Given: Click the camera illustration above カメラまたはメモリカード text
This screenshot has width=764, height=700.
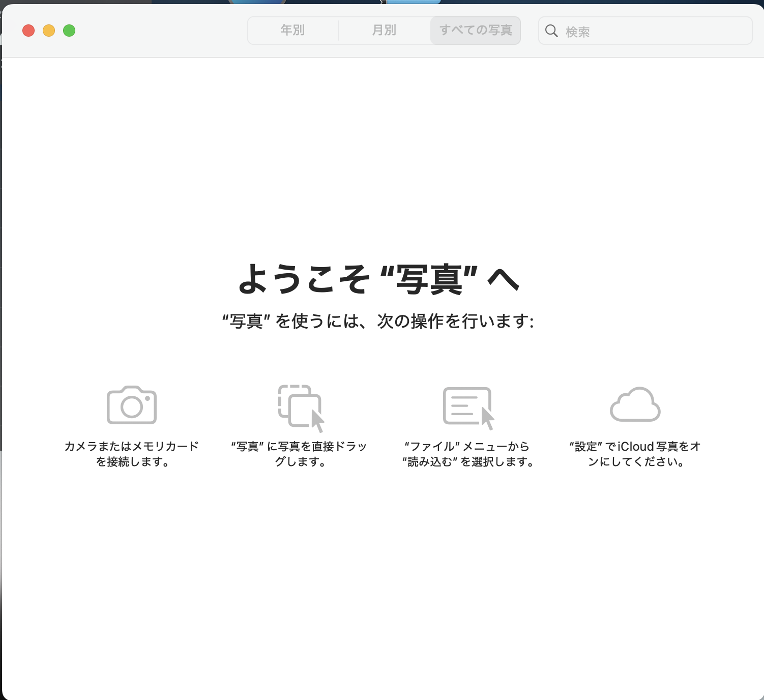Looking at the screenshot, I should 131,405.
